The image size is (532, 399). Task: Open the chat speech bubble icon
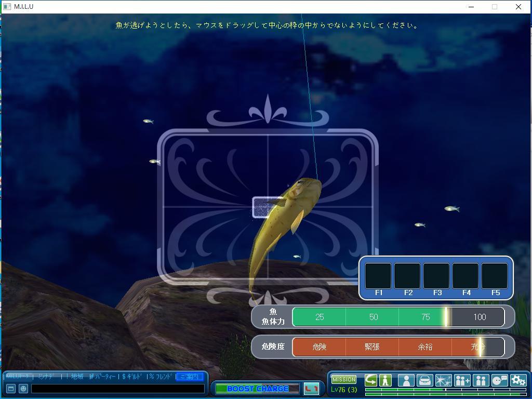tap(499, 381)
